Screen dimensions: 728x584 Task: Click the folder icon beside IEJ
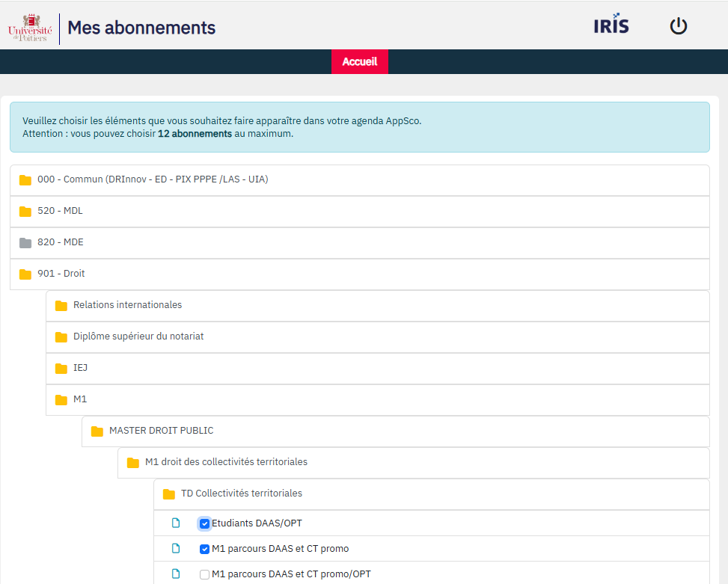click(61, 368)
